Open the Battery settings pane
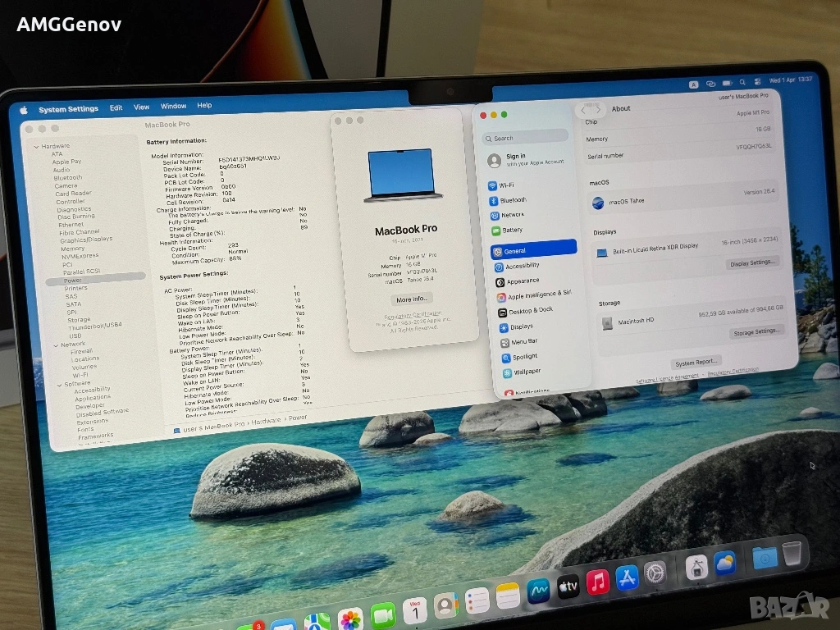 coord(512,231)
